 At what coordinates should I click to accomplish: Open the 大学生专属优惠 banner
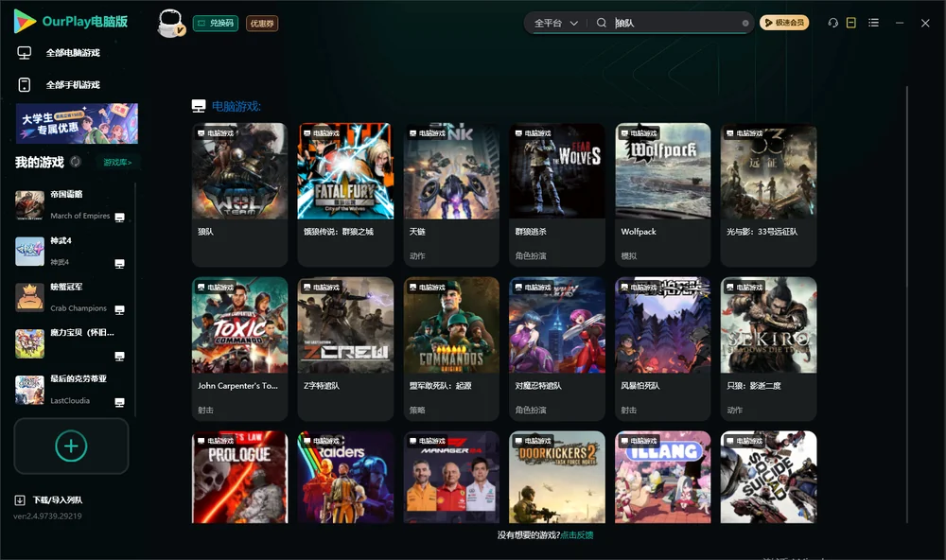(x=77, y=123)
